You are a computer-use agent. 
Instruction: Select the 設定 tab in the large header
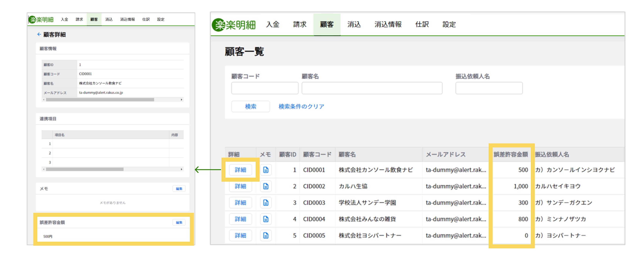(x=449, y=24)
